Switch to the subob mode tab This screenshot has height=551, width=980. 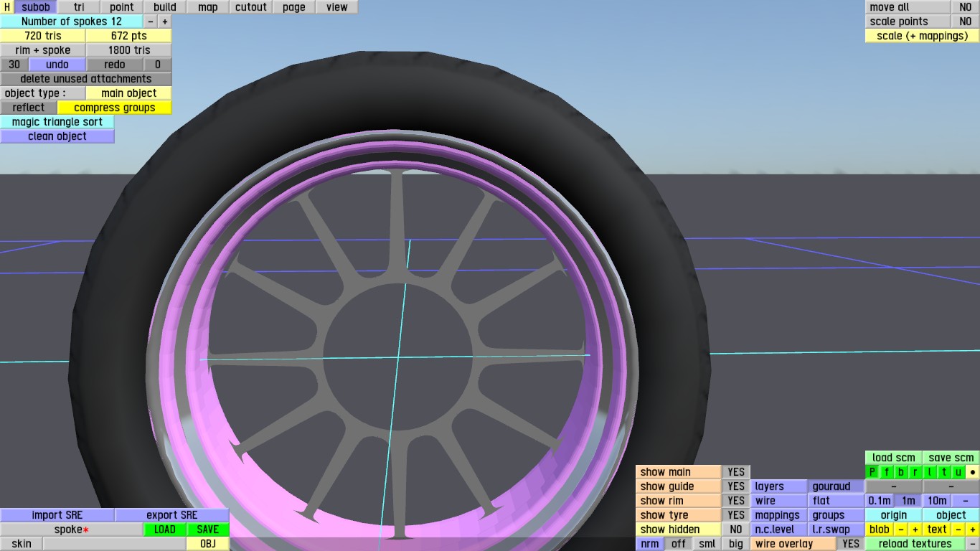[x=36, y=7]
